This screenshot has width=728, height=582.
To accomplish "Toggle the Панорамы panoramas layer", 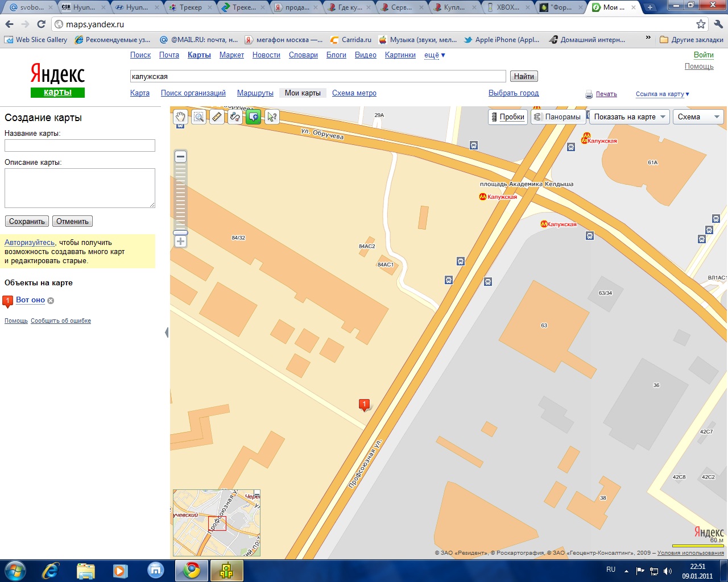I will [x=557, y=117].
